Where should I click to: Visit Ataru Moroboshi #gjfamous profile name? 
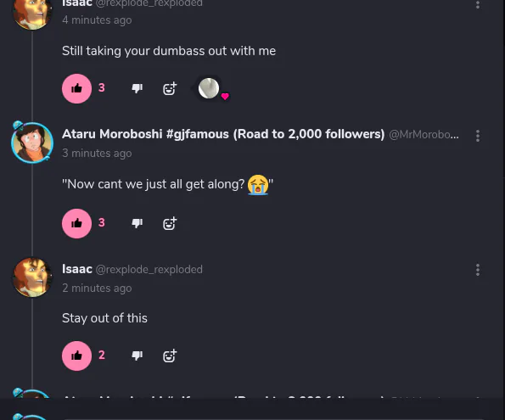point(223,134)
